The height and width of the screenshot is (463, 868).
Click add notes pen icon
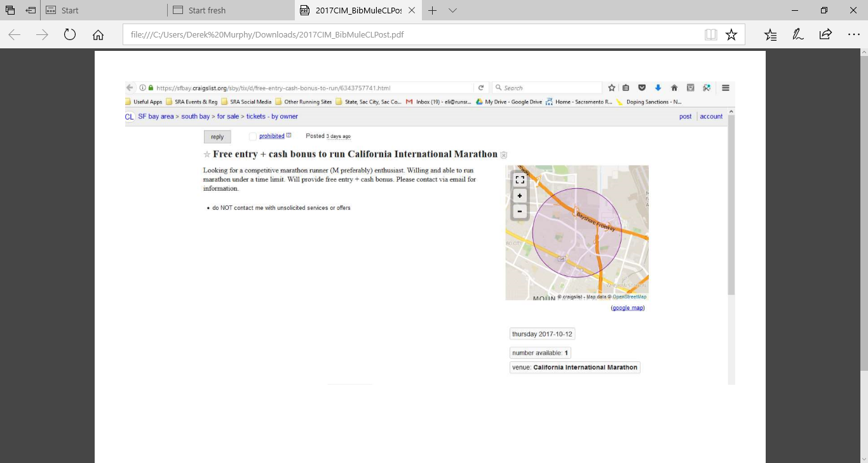798,35
